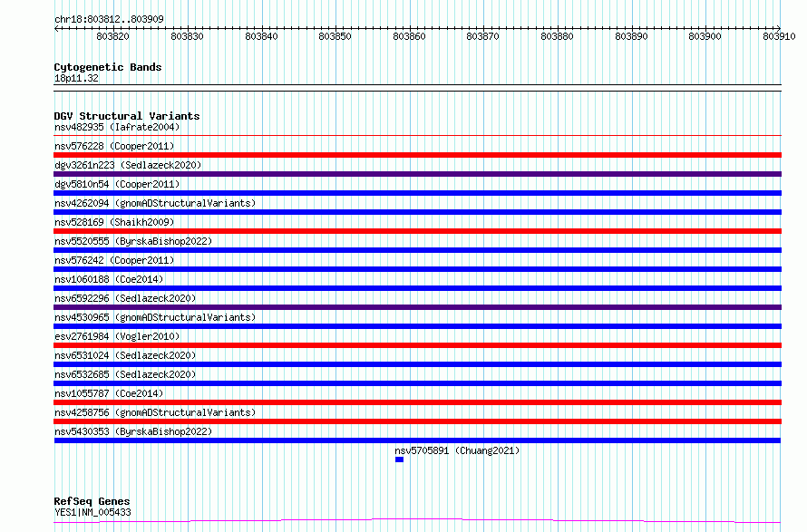Click the nsv4530965 blue bar
The height and width of the screenshot is (532, 807).
pos(417,326)
